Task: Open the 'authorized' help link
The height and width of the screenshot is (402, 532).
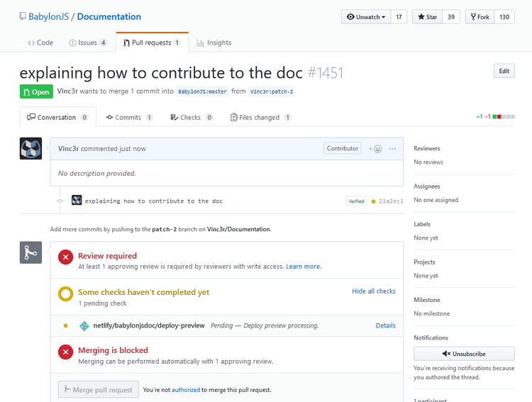Action: pos(186,390)
